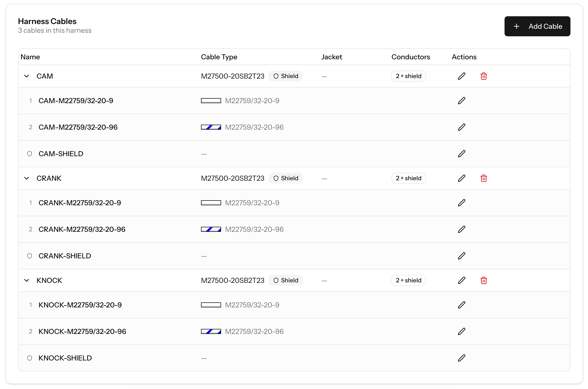588x389 pixels.
Task: Select the CAM cable name
Action: pyautogui.click(x=45, y=76)
